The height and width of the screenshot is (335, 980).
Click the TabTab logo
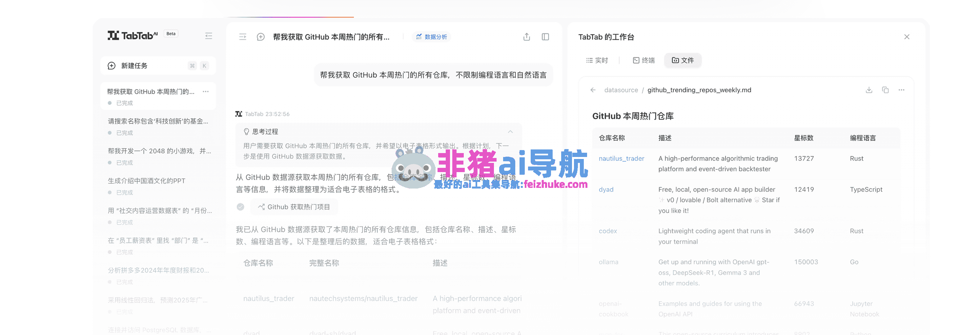pyautogui.click(x=133, y=35)
